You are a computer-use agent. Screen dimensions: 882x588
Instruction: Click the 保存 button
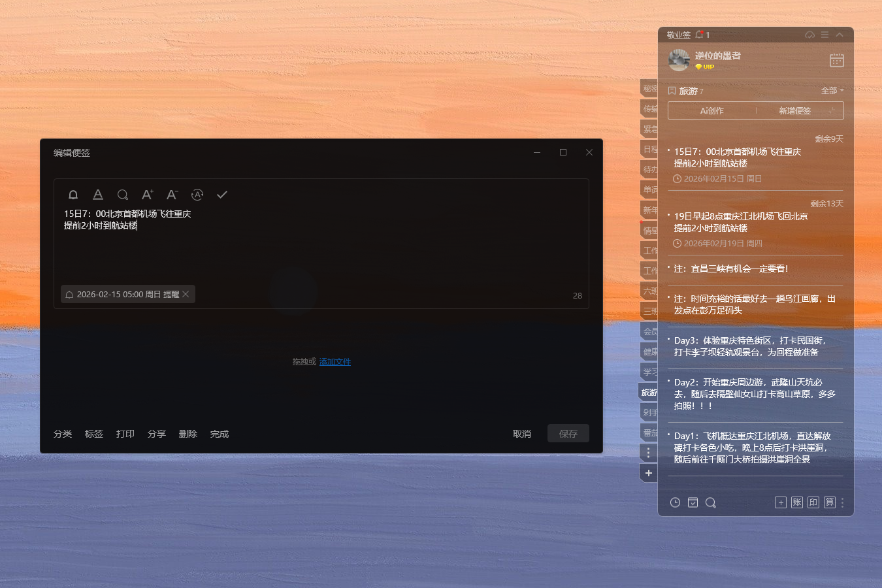(568, 434)
